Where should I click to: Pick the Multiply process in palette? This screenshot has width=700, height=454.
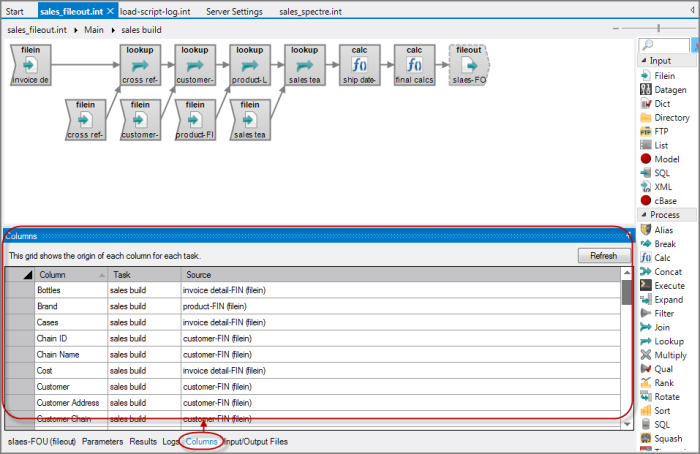[x=671, y=355]
